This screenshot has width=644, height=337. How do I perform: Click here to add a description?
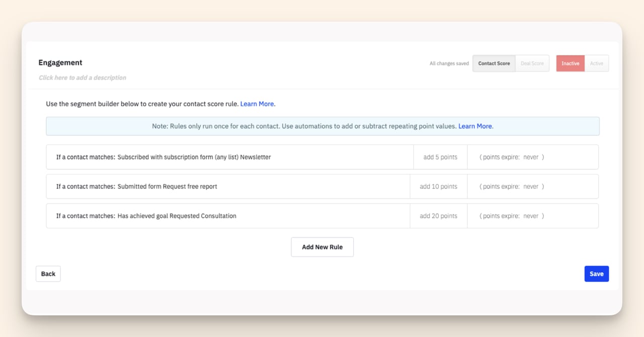pos(83,78)
